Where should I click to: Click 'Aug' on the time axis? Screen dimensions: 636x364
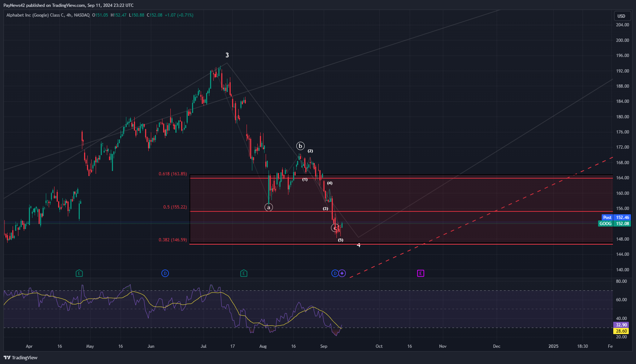tap(263, 346)
